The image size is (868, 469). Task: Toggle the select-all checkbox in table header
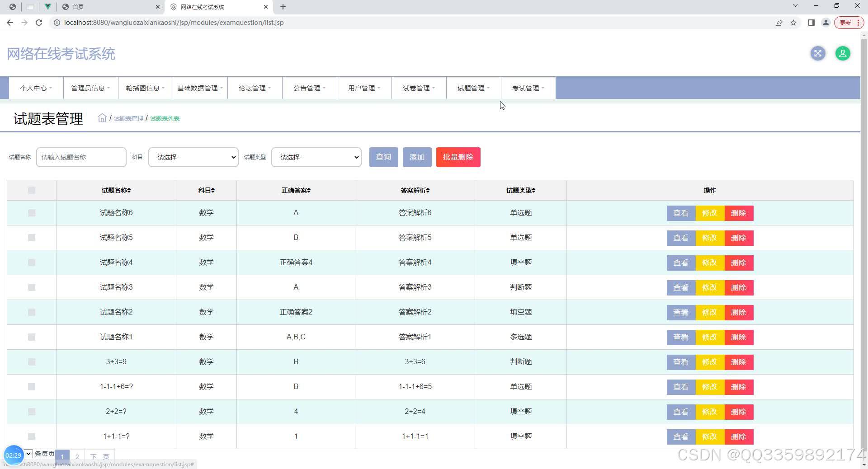tap(32, 190)
